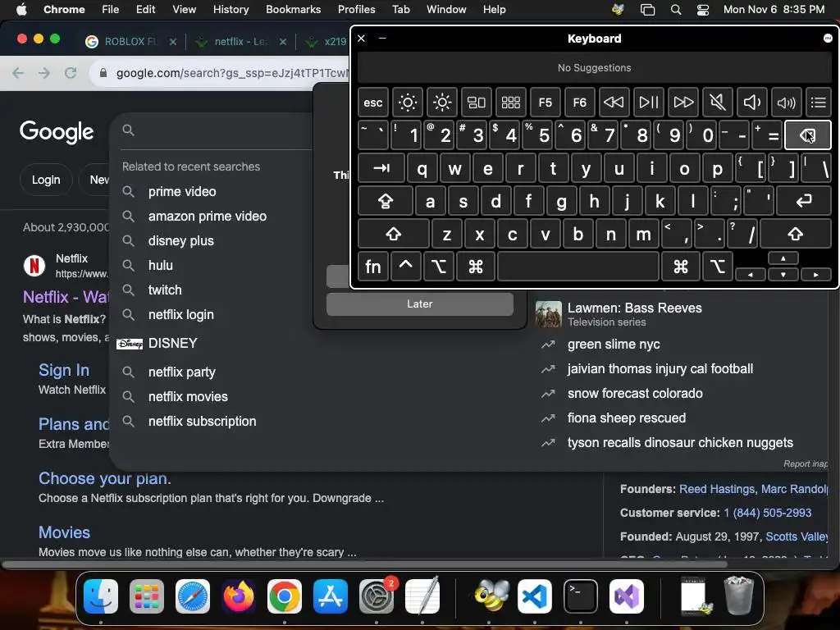Toggle the caps lock key
Viewport: 840px width, 630px height.
tap(386, 201)
